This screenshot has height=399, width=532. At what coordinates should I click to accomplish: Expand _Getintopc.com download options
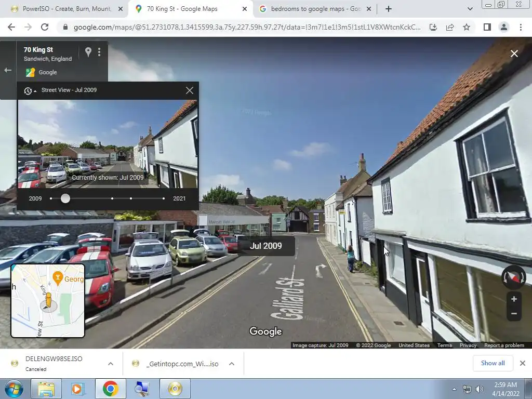click(232, 364)
